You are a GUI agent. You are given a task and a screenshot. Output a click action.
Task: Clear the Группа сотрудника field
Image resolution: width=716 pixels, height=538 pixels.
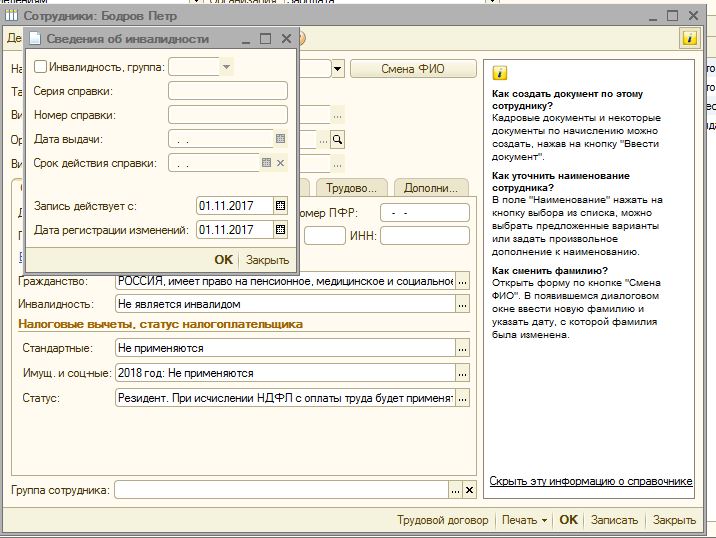pyautogui.click(x=469, y=490)
